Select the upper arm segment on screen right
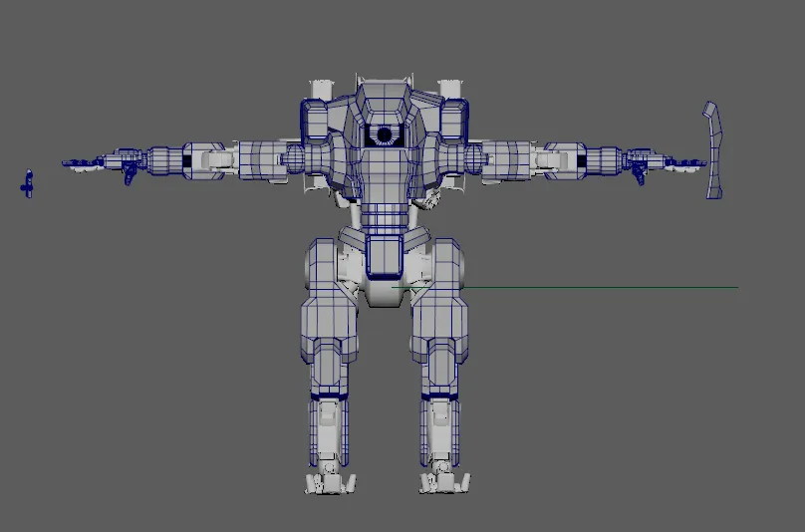The image size is (805, 532). point(506,159)
